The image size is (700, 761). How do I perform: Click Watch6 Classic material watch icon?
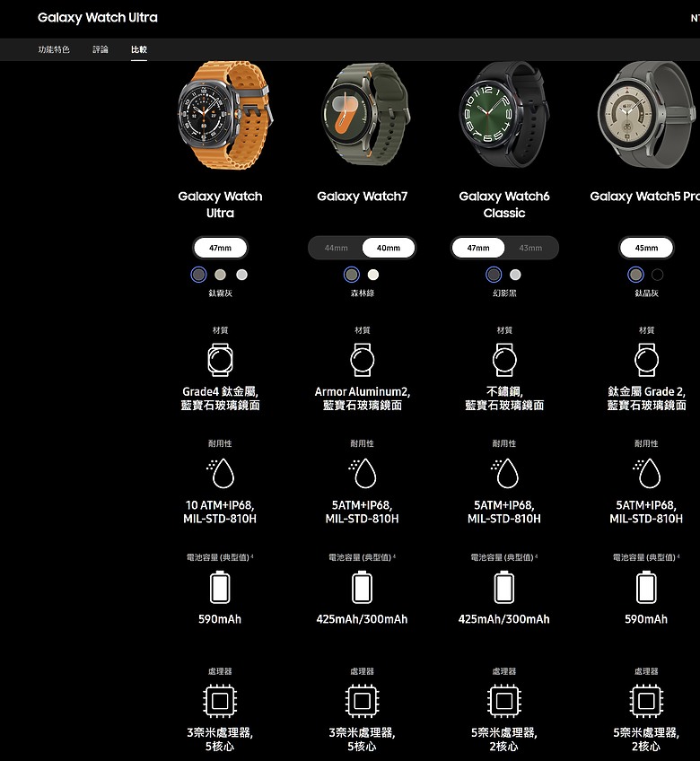click(x=504, y=360)
